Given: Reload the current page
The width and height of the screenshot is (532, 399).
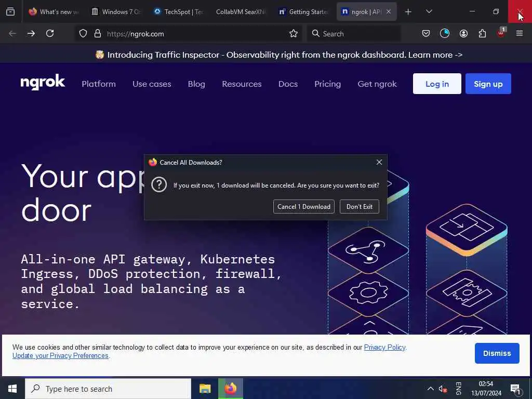Looking at the screenshot, I should 50,33.
